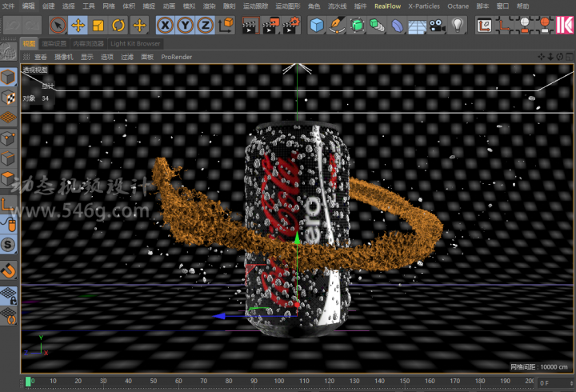
Task: Switch to Polygons mode
Action: (x=8, y=179)
